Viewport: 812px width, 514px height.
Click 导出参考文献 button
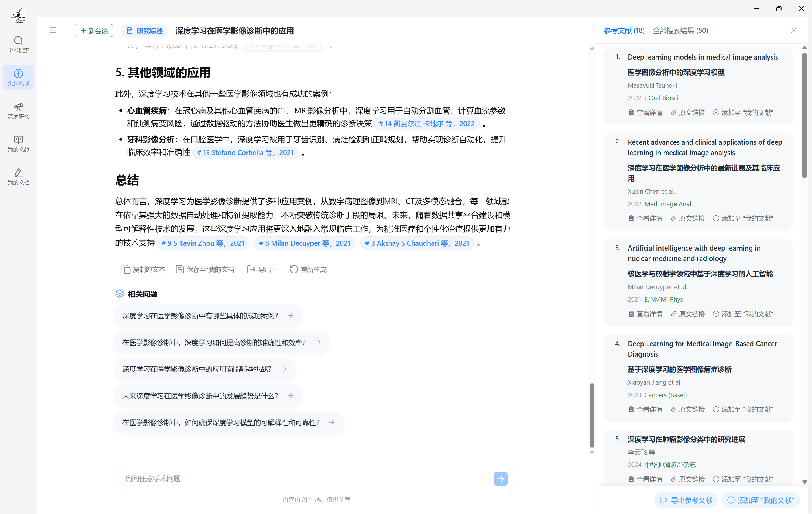686,500
